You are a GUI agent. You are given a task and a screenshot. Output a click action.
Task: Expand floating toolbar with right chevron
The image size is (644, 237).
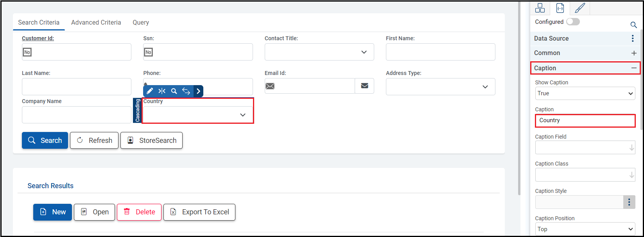tap(198, 91)
